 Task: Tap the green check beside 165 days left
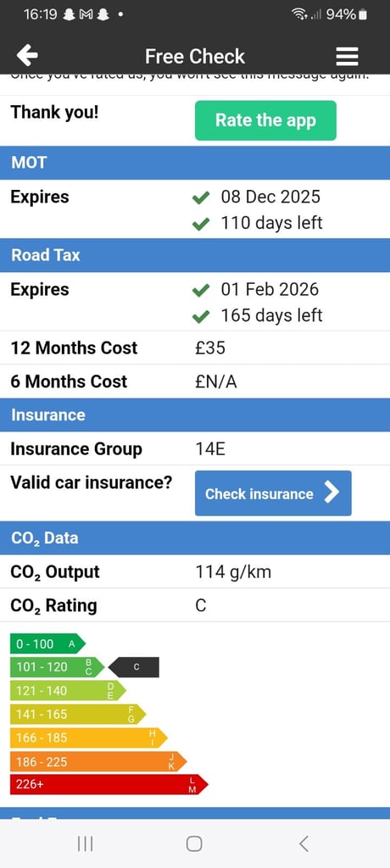coord(201,316)
